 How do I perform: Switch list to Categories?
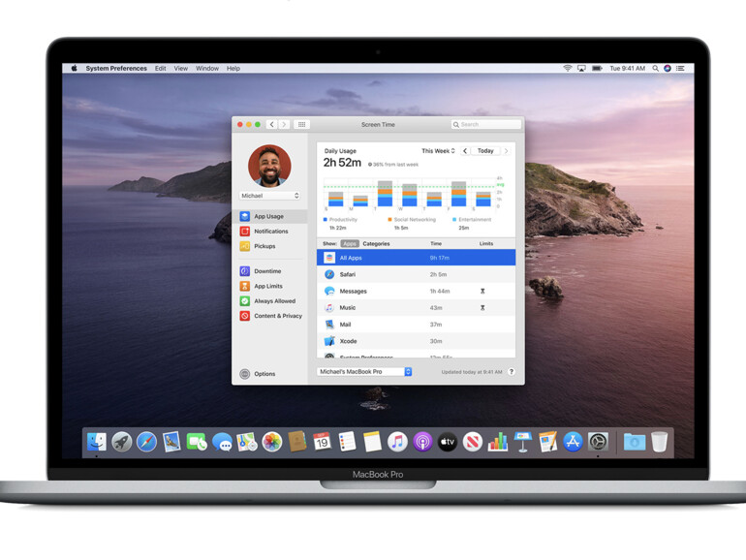[x=376, y=243]
